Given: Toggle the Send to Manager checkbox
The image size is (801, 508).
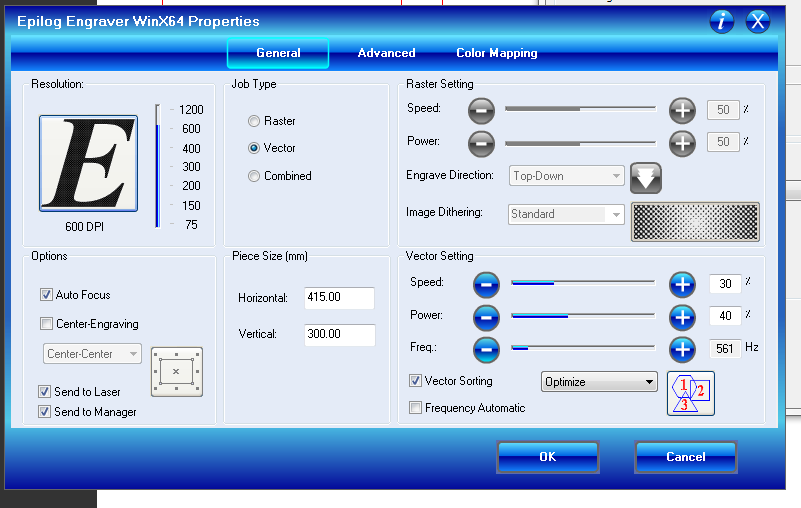Looking at the screenshot, I should [x=44, y=412].
